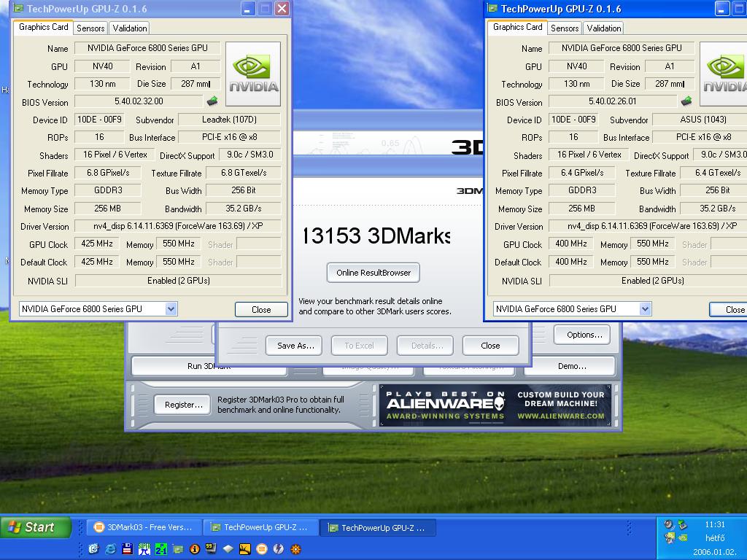The height and width of the screenshot is (560, 747).
Task: Switch to Validation tab in left GPU-Z
Action: pyautogui.click(x=130, y=28)
